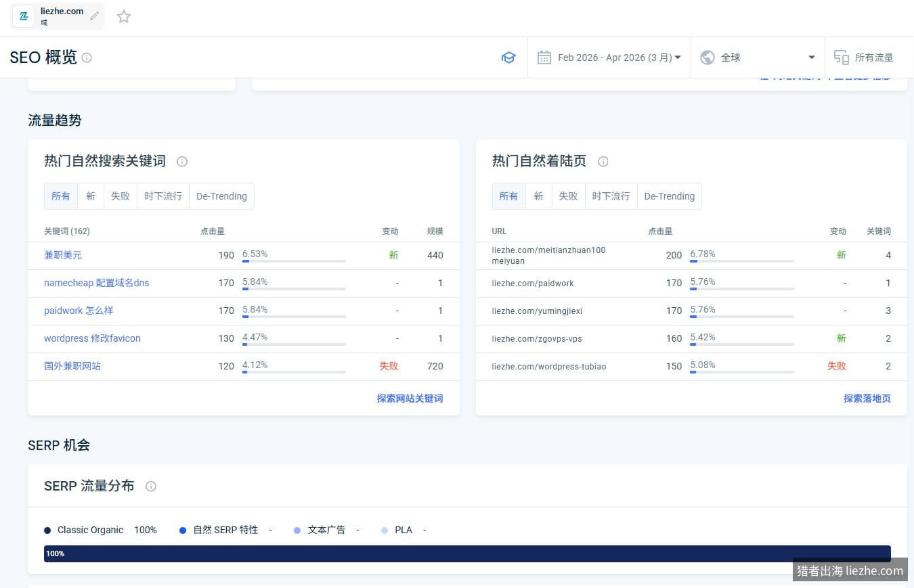Image resolution: width=914 pixels, height=588 pixels.
Task: Open the graduation cap learning icon
Action: point(508,58)
